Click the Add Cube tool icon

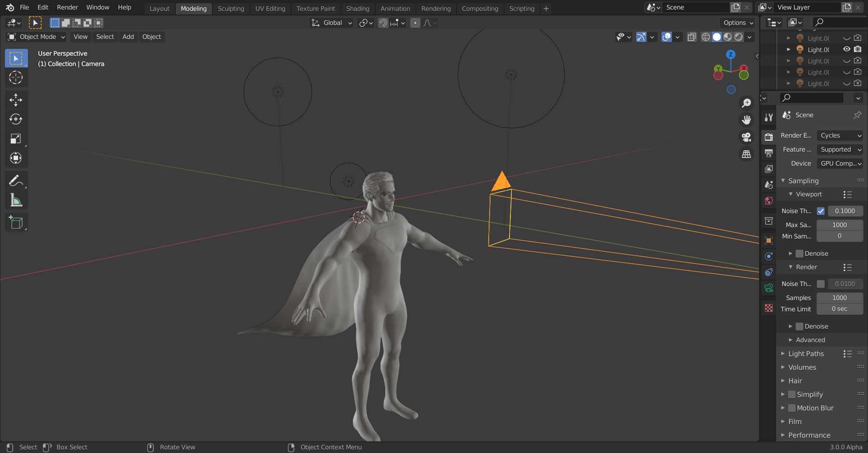[x=16, y=222]
